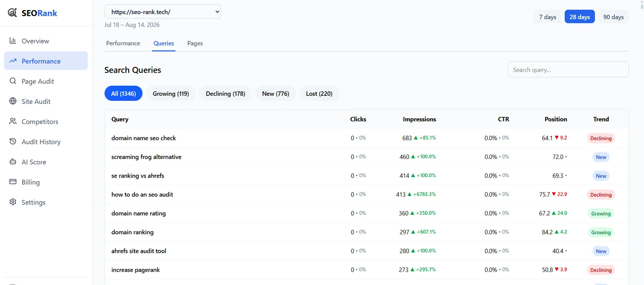
Task: Filter by New (776) queries
Action: point(276,93)
